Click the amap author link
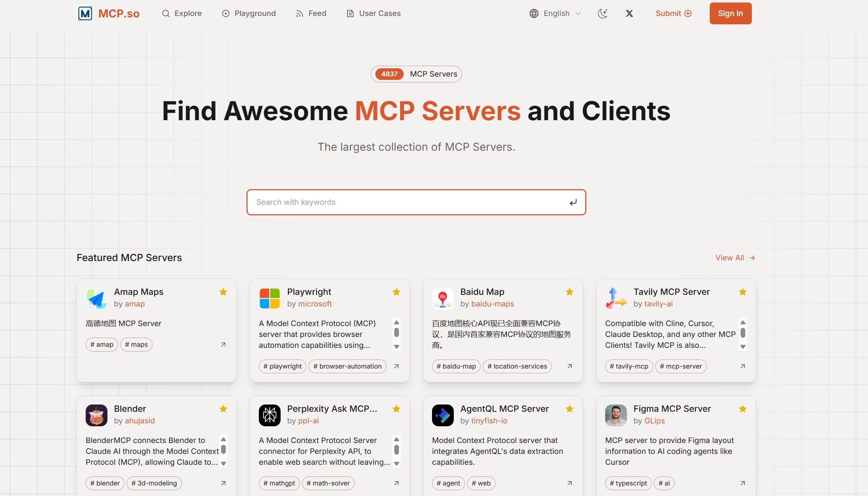This screenshot has width=868, height=496. (x=135, y=304)
